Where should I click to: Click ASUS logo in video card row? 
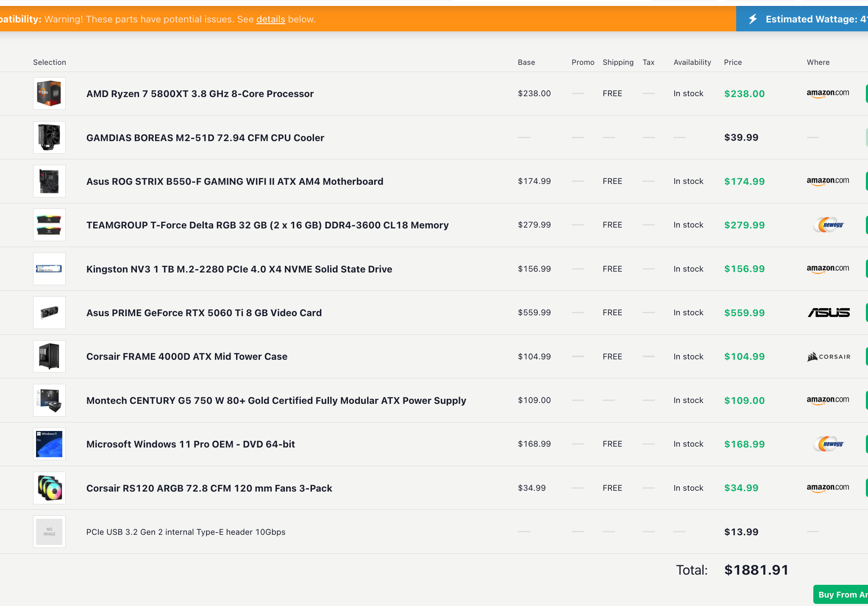point(829,313)
